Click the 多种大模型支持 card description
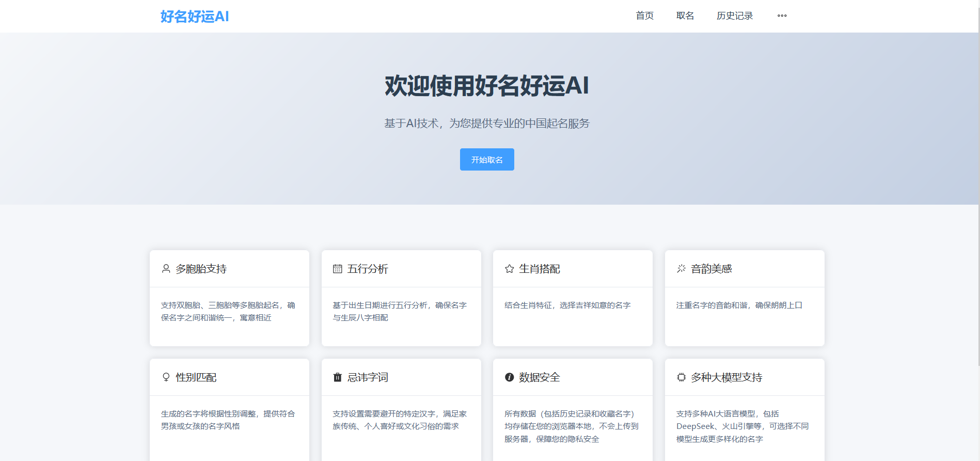The image size is (980, 461). tap(742, 426)
